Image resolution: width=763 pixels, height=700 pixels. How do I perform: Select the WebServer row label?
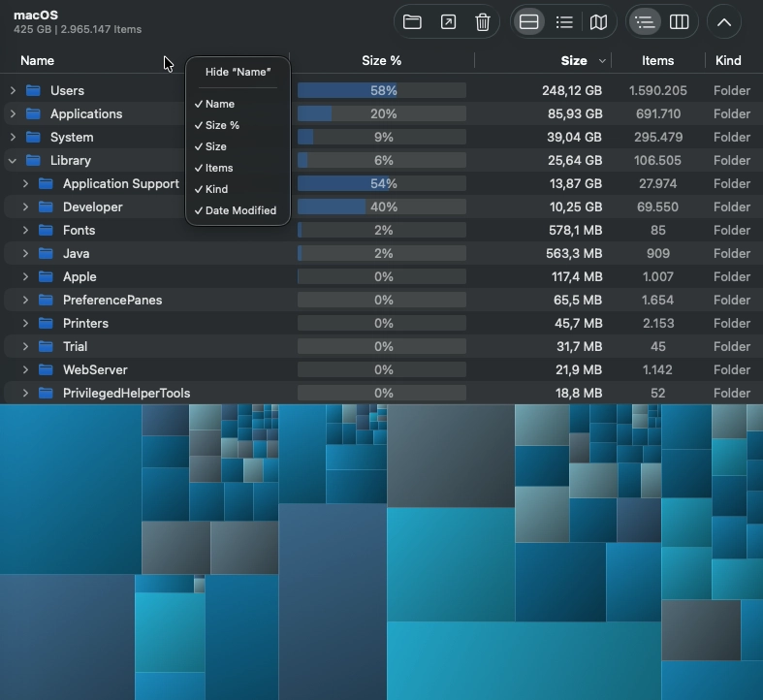(95, 370)
